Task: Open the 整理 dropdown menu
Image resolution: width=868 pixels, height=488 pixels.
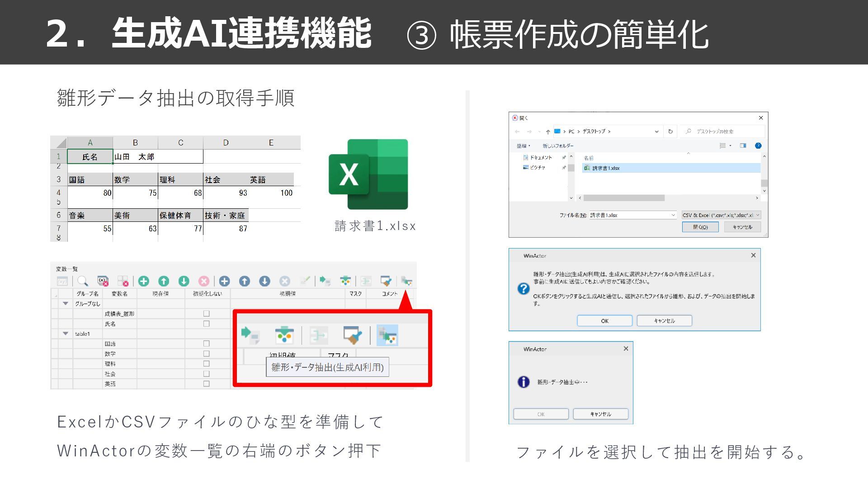Action: coord(524,145)
